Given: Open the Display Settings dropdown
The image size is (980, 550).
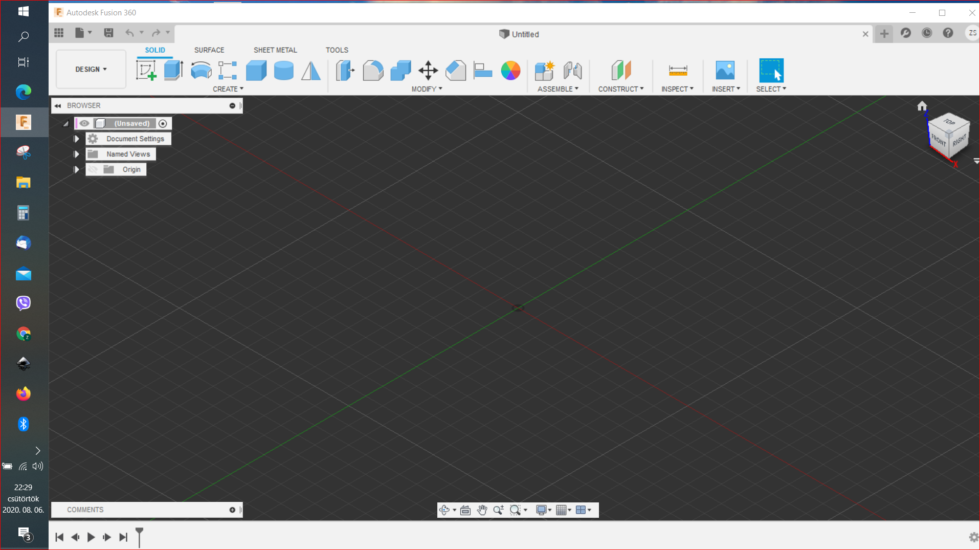Looking at the screenshot, I should (x=544, y=510).
